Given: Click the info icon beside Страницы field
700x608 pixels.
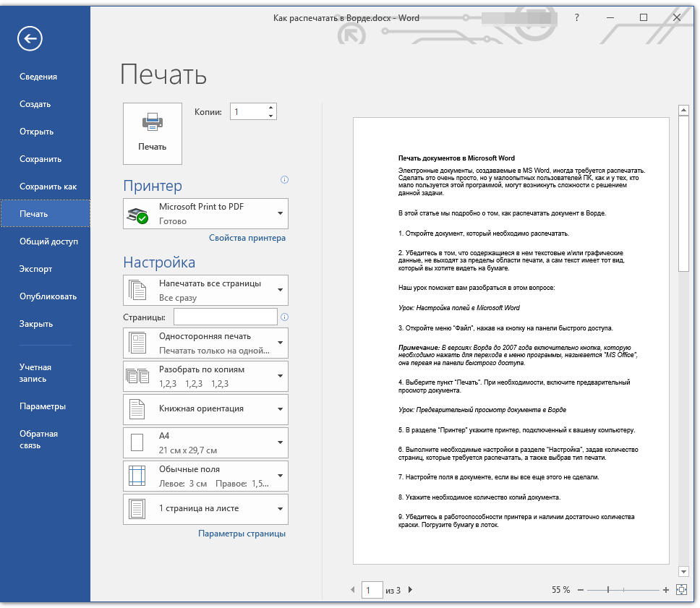Looking at the screenshot, I should [284, 317].
